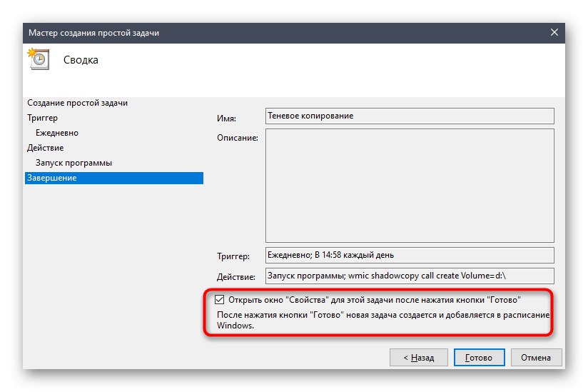Click inside the empty description box
The height and width of the screenshot is (392, 588).
coord(410,186)
